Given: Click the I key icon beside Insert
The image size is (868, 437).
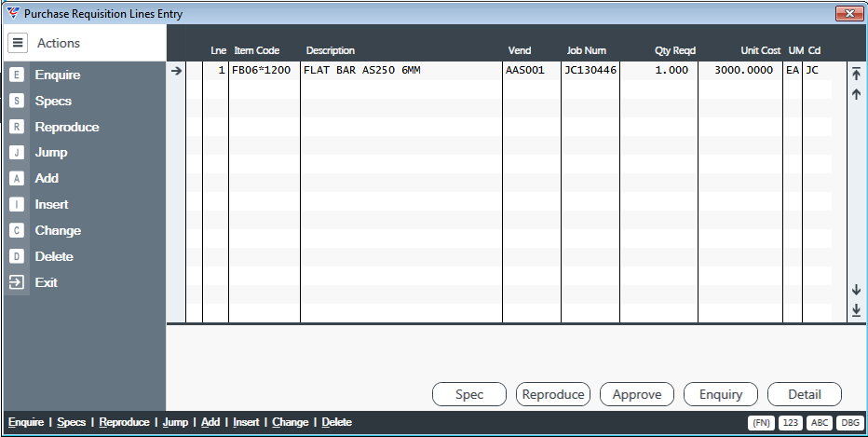Looking at the screenshot, I should click(x=17, y=204).
